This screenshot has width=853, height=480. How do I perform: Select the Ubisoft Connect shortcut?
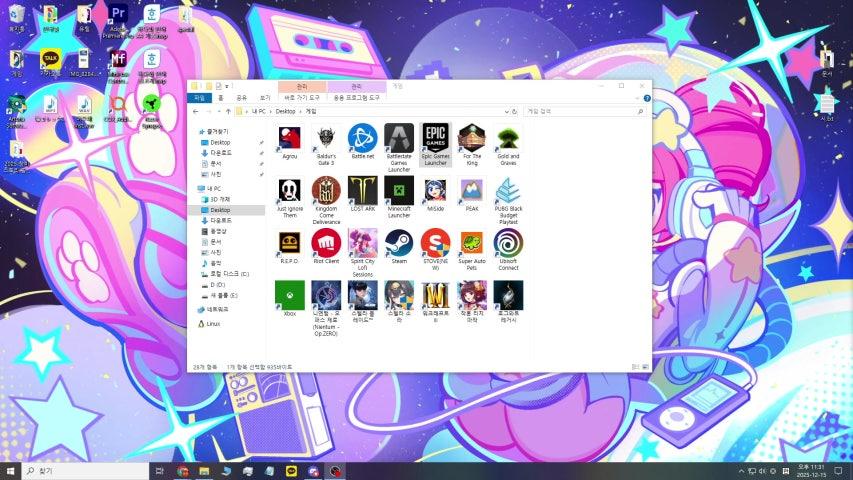[508, 243]
